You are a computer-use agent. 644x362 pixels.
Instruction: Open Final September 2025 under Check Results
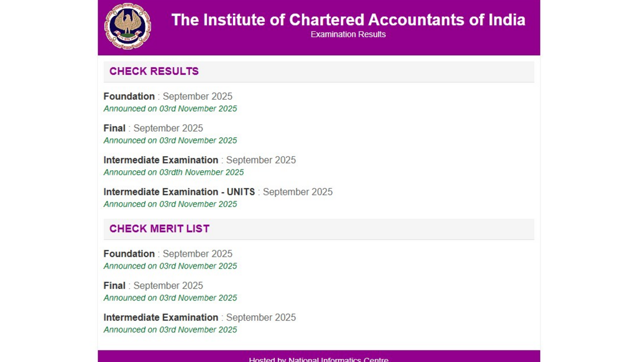(153, 128)
